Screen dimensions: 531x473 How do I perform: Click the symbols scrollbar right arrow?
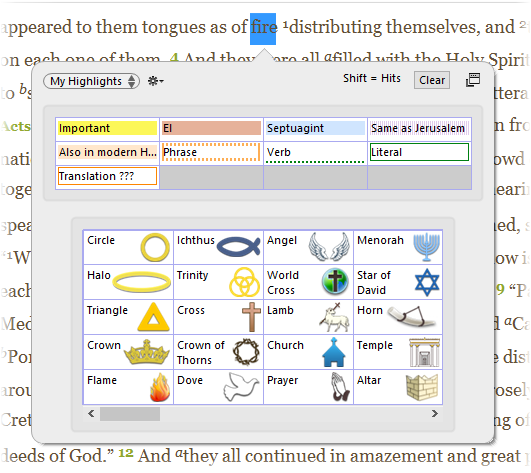pos(435,413)
